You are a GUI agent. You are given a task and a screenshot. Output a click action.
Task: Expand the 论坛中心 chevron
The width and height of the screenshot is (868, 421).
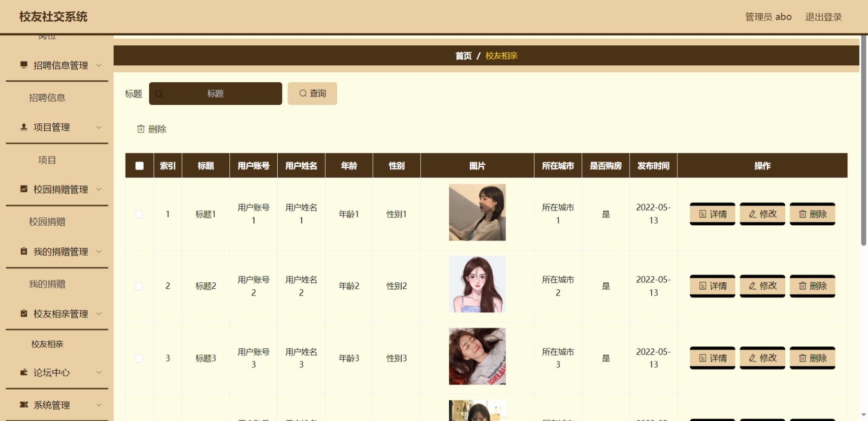[x=99, y=372]
